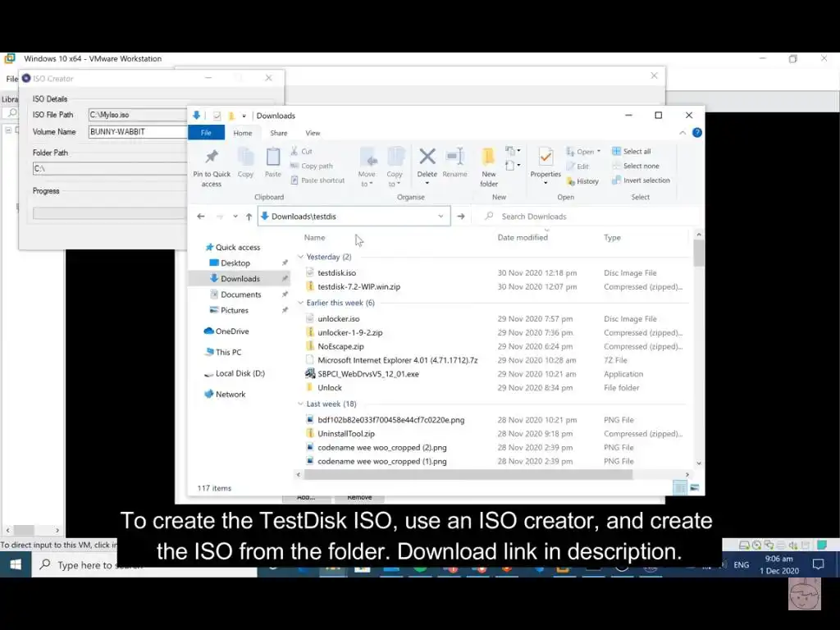
Task: Collapse the Earlier this week group
Action: [300, 303]
